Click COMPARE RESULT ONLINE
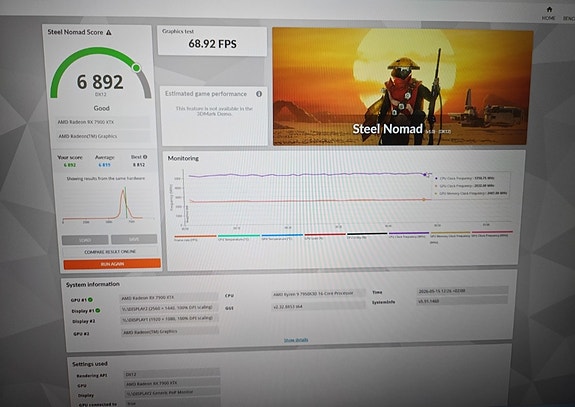The height and width of the screenshot is (407, 575). tap(110, 252)
